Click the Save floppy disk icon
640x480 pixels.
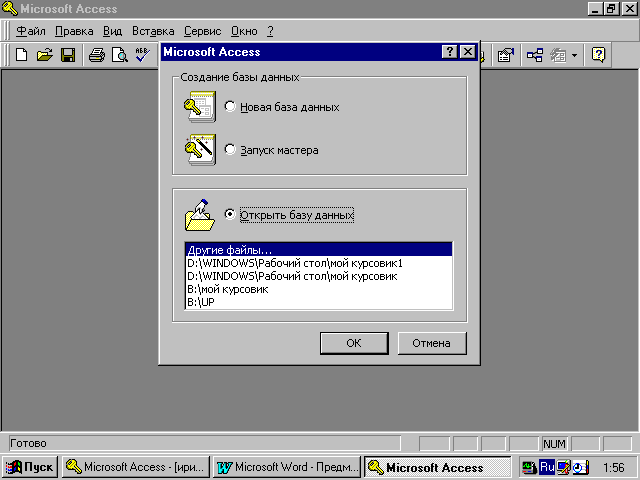click(x=68, y=54)
